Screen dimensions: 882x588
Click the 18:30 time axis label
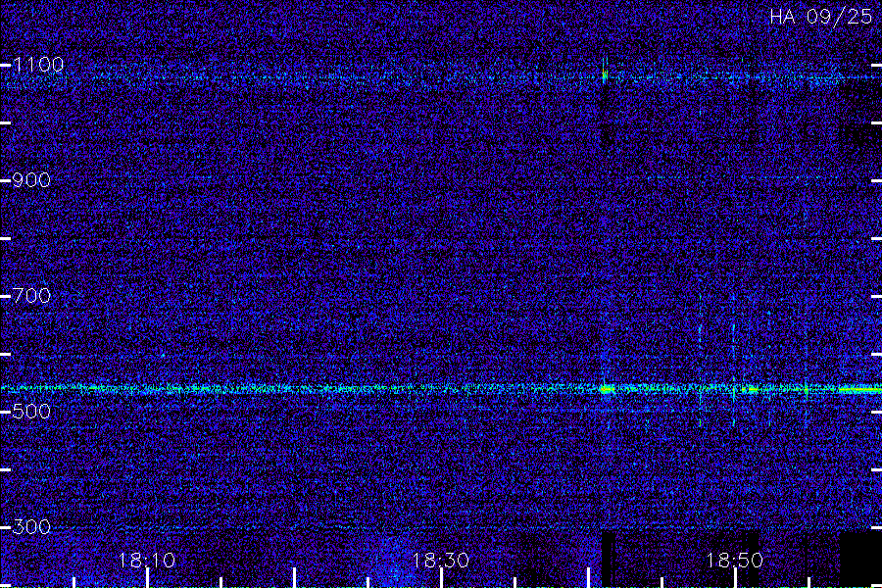pyautogui.click(x=441, y=561)
